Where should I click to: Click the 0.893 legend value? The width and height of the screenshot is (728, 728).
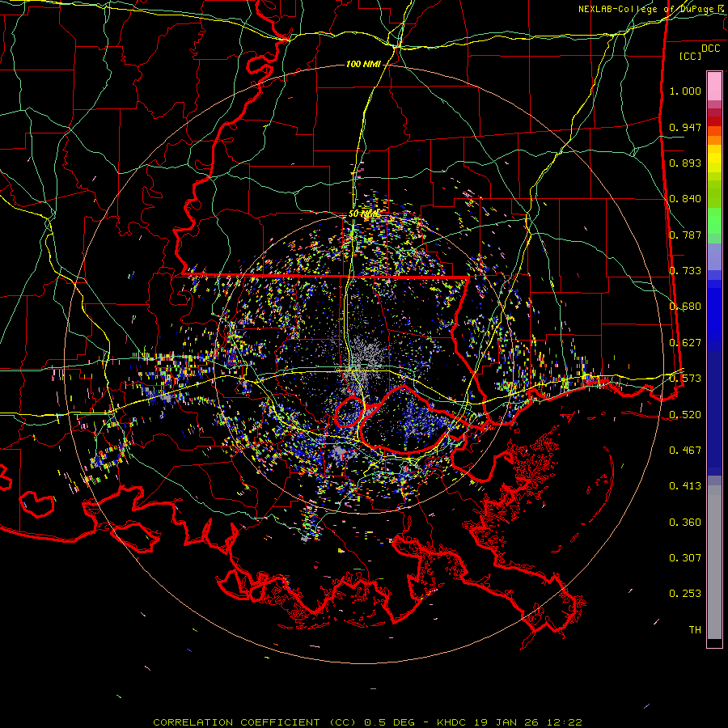click(685, 163)
